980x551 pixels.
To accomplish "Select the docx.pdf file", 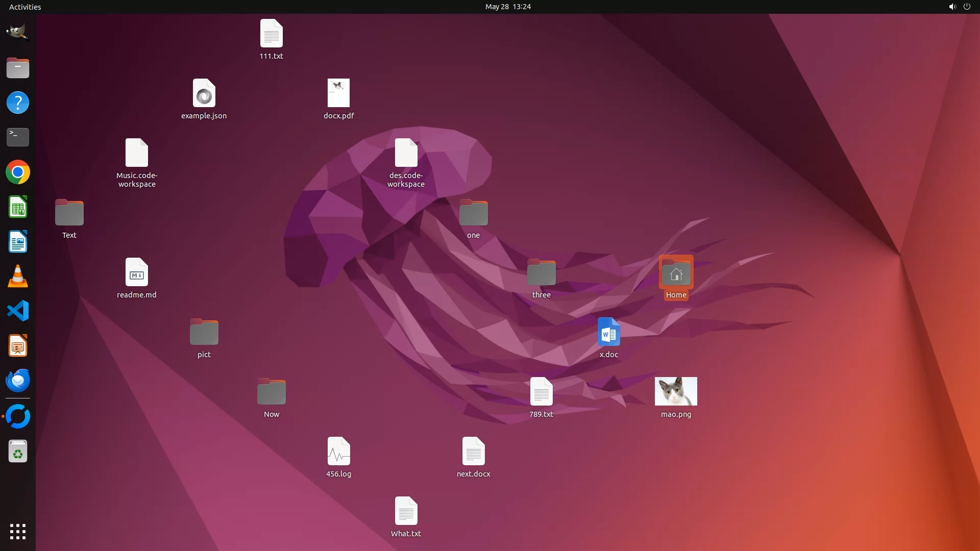I will pos(338,93).
